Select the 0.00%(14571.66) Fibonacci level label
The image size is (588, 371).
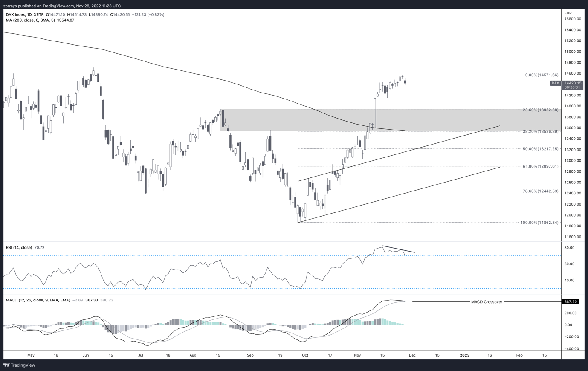click(542, 75)
